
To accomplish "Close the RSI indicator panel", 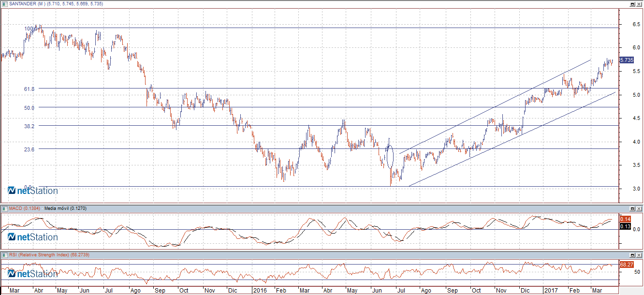I will pyautogui.click(x=639, y=254).
